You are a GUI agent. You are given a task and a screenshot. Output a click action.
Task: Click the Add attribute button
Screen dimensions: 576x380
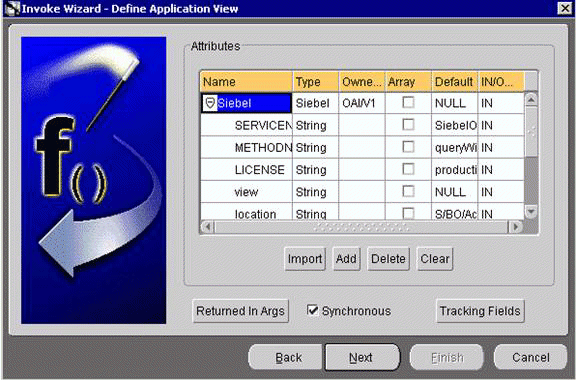coord(346,259)
